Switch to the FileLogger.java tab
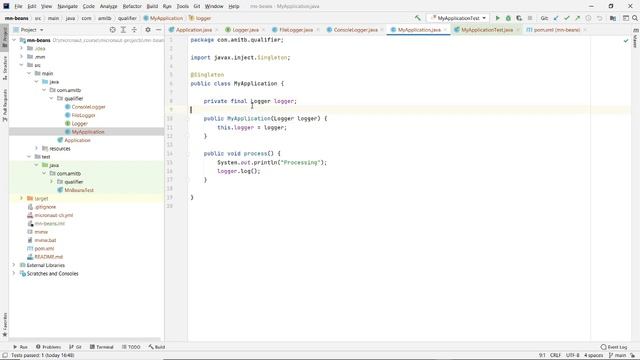 point(296,30)
